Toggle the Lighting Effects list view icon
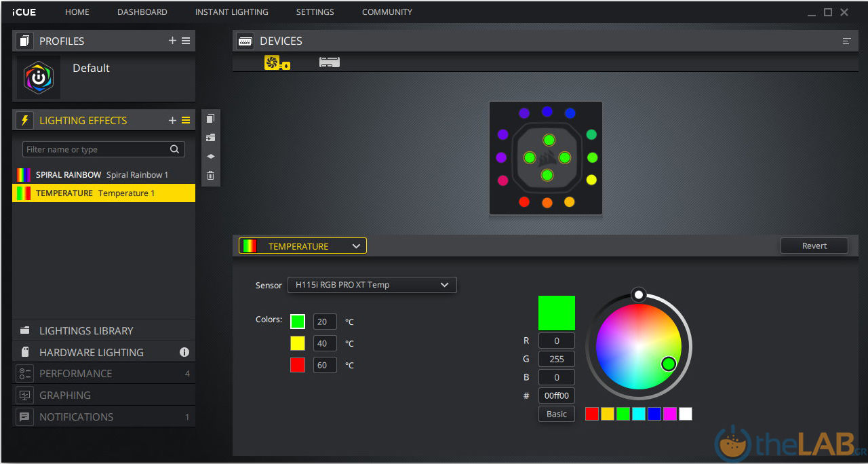The width and height of the screenshot is (868, 464). coord(186,120)
